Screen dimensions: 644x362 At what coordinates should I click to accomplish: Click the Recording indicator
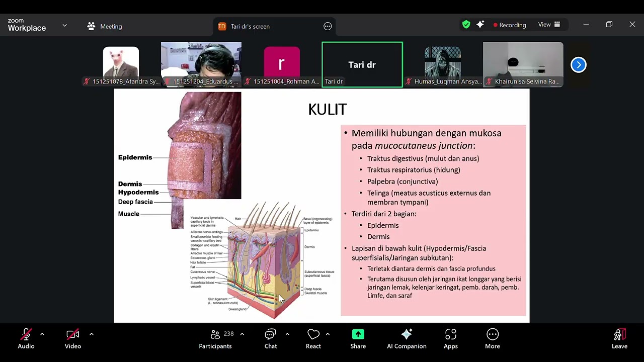(x=510, y=25)
